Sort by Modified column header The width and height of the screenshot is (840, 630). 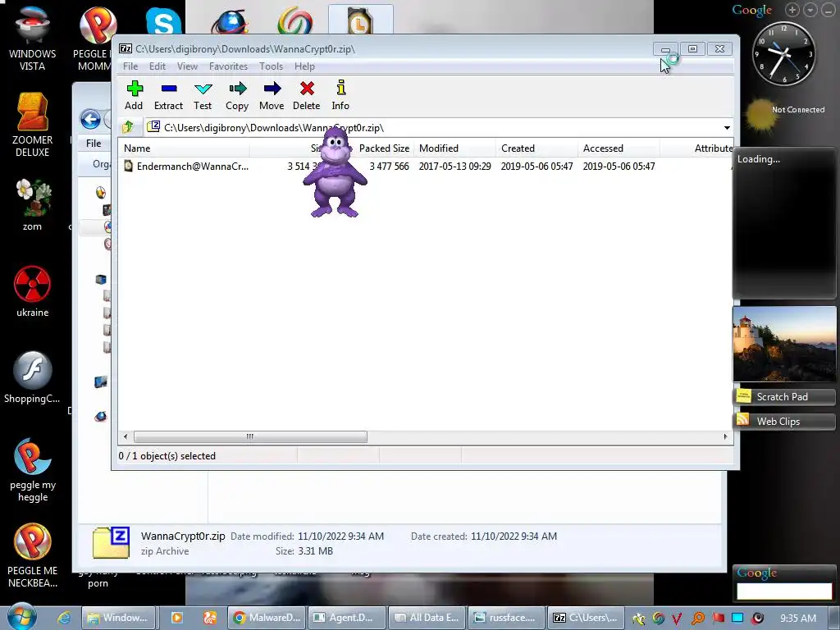(x=455, y=148)
